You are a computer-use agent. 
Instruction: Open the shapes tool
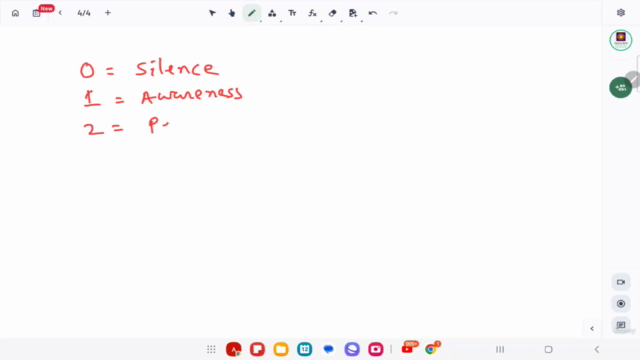click(x=272, y=13)
